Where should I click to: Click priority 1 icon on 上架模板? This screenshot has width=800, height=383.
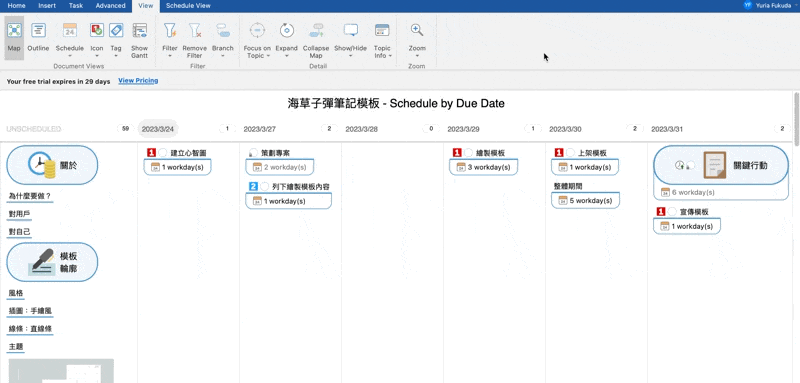pyautogui.click(x=559, y=152)
